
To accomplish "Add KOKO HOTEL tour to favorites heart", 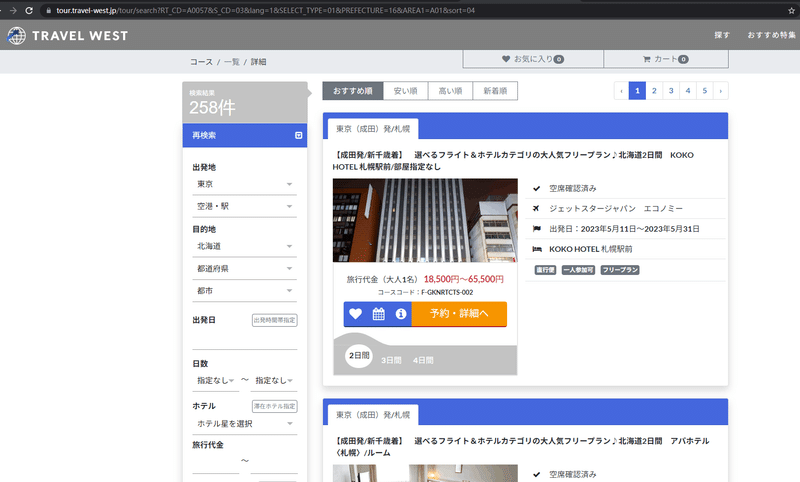I will (x=356, y=314).
